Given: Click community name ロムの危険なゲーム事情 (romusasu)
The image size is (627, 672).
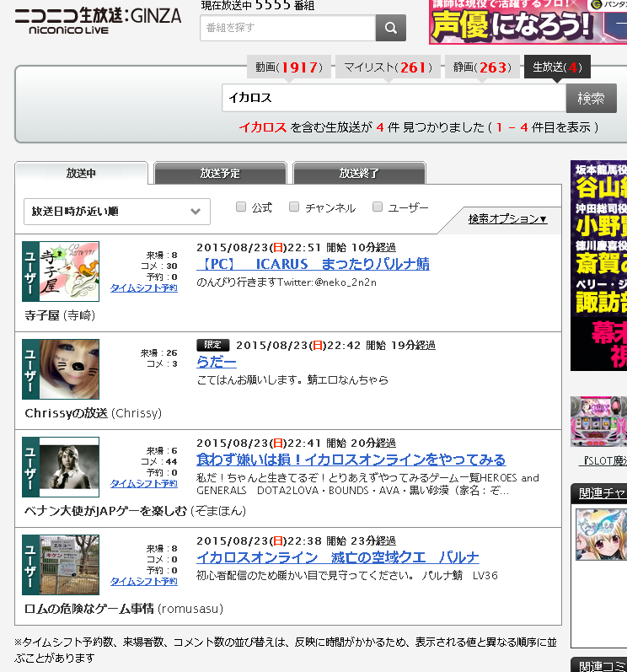Looking at the screenshot, I should [x=124, y=609].
